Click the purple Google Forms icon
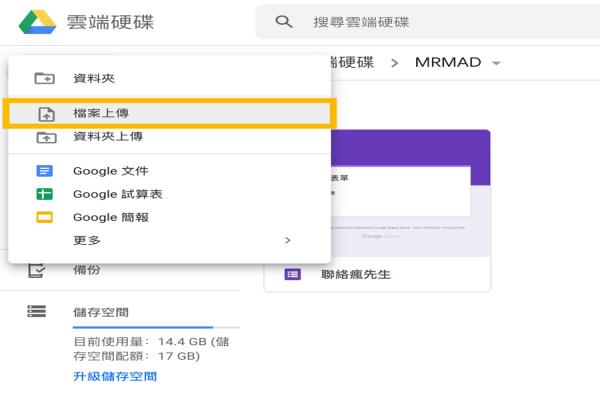The width and height of the screenshot is (600, 400). (x=293, y=274)
